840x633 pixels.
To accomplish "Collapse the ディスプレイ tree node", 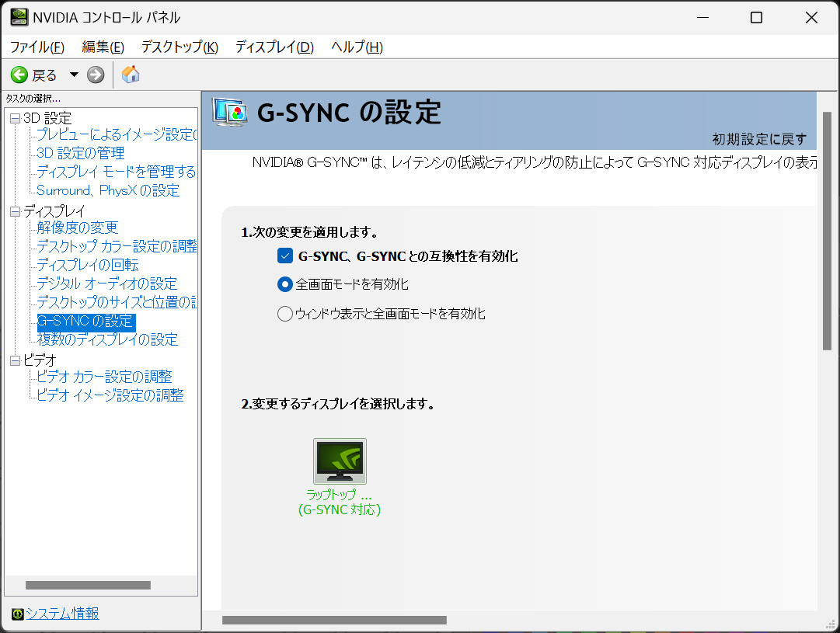I will coord(15,211).
